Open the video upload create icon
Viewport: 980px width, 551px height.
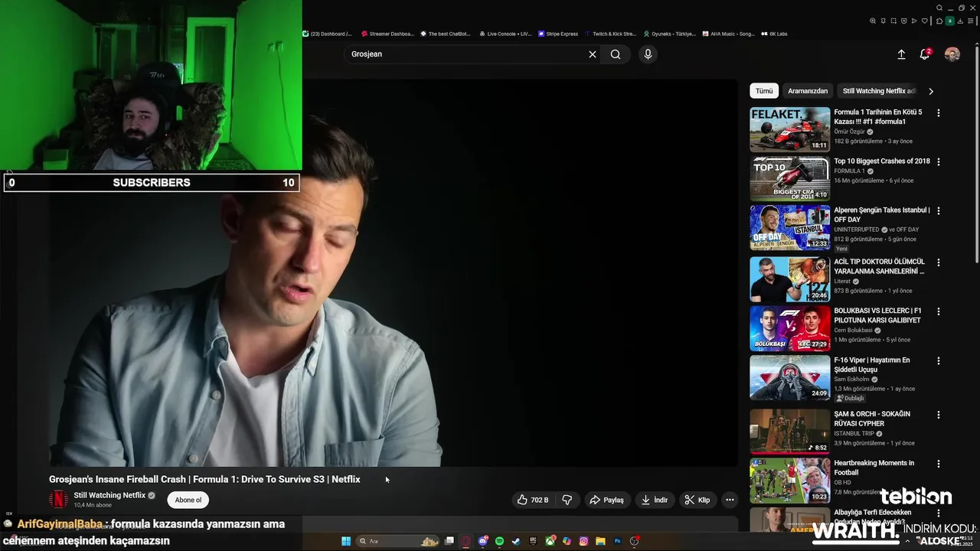coord(901,54)
